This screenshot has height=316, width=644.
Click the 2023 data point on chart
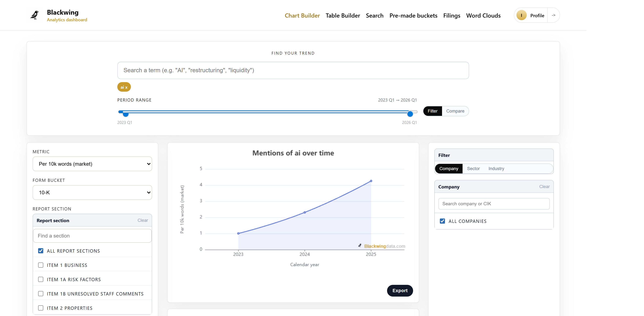coord(238,233)
